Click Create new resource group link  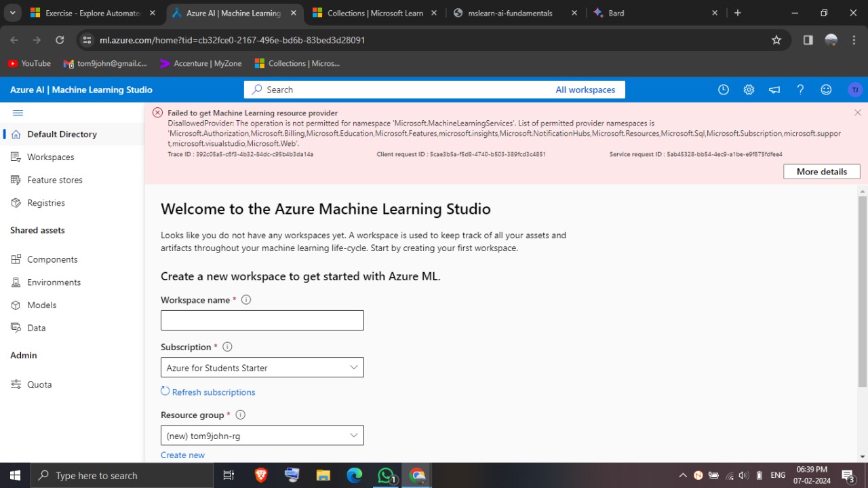182,455
